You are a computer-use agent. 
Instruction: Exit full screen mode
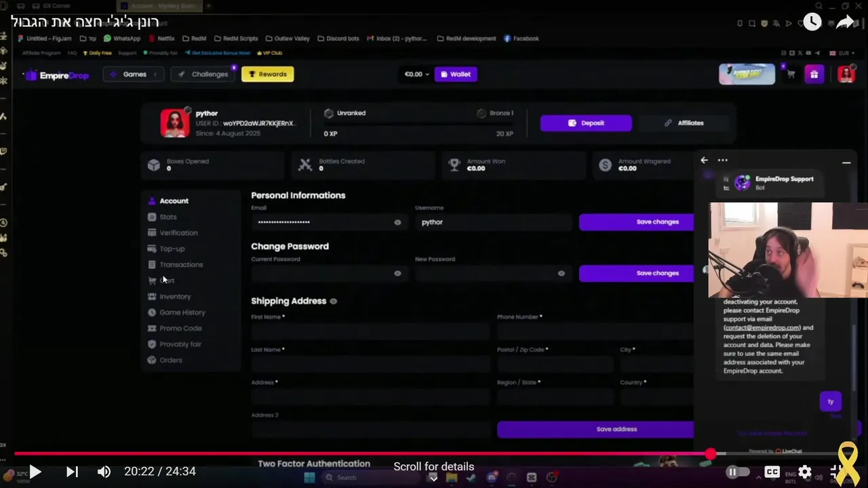(836, 472)
